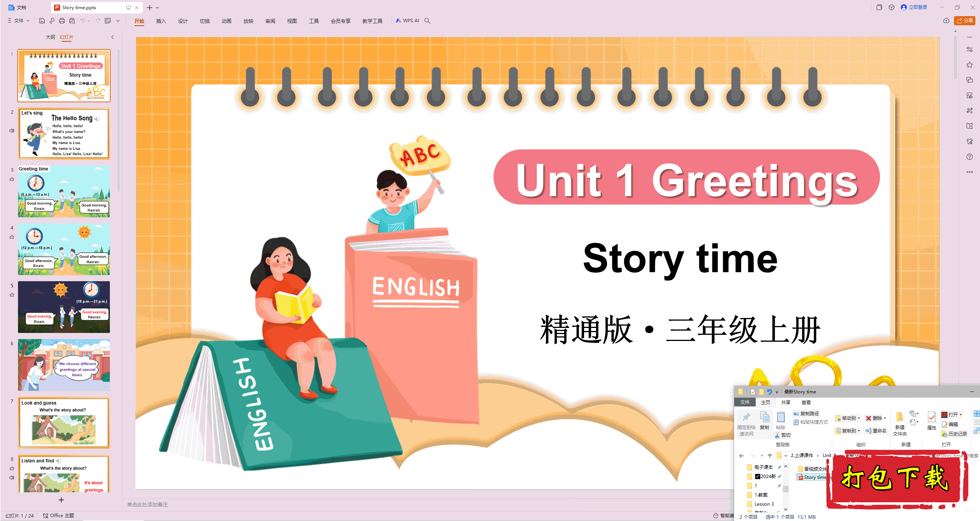Click 历史记录 in Explorer ribbon
Viewport: 980px width, 521px height.
[x=954, y=434]
